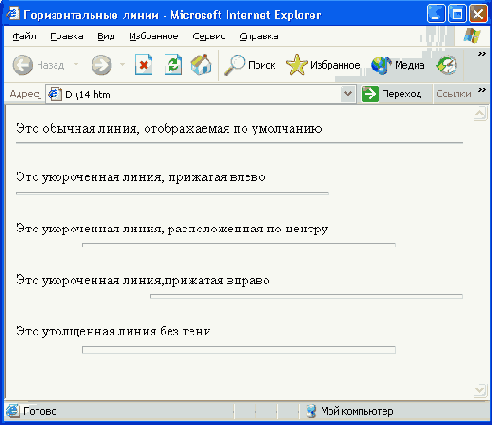This screenshot has width=492, height=425.
Task: Open Favorites star icon in toolbar
Action: 296,65
